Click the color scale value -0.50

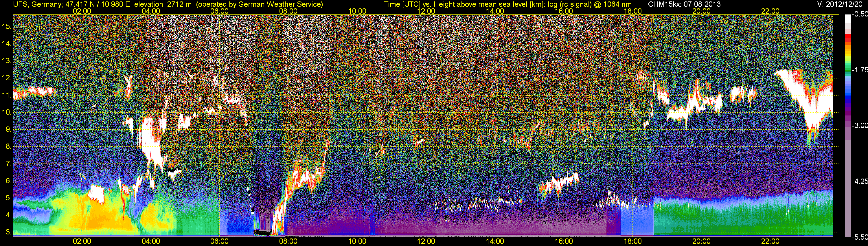(x=860, y=14)
